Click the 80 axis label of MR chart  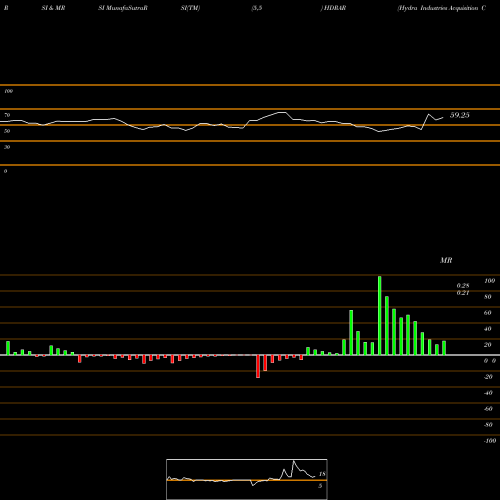[488, 297]
